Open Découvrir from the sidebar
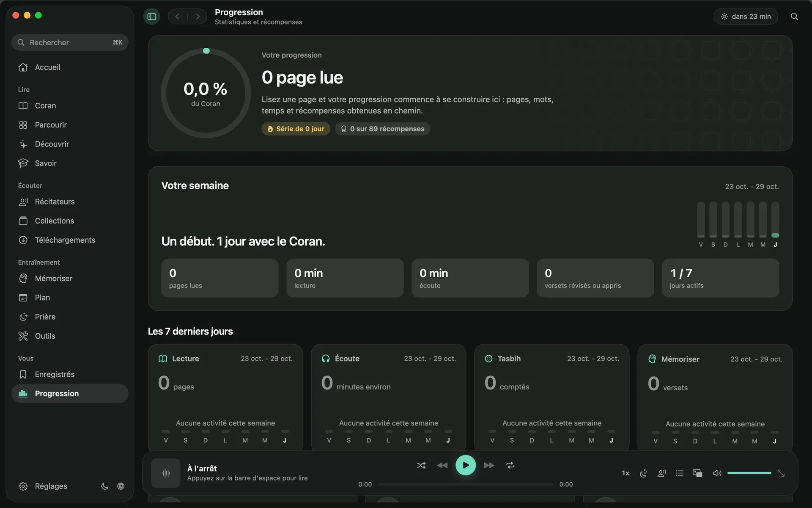 tap(70, 144)
